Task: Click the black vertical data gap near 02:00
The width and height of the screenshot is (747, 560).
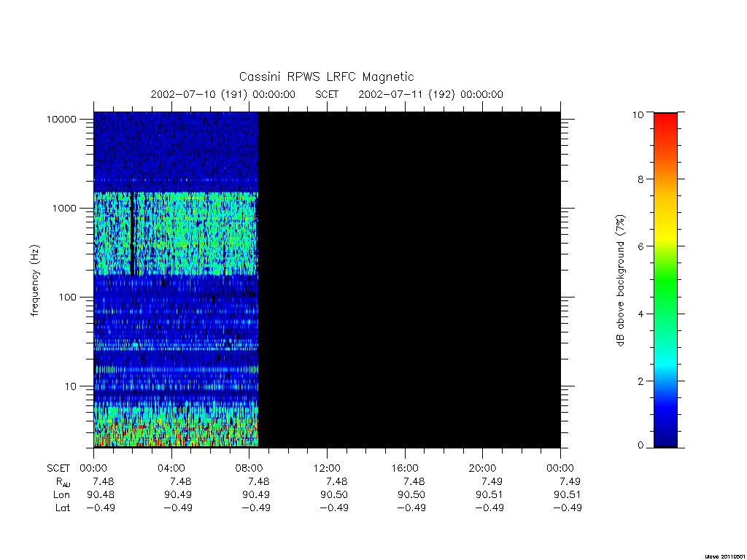Action: coord(132,233)
